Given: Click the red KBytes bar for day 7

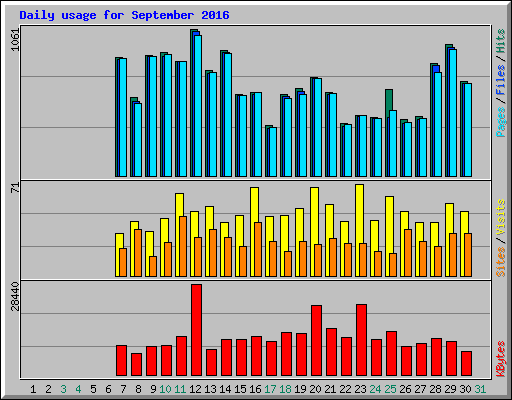Looking at the screenshot, I should pos(121,361).
